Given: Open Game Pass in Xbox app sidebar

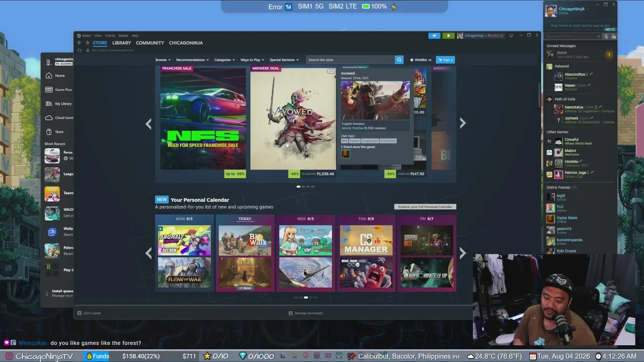Looking at the screenshot, I should click(58, 89).
